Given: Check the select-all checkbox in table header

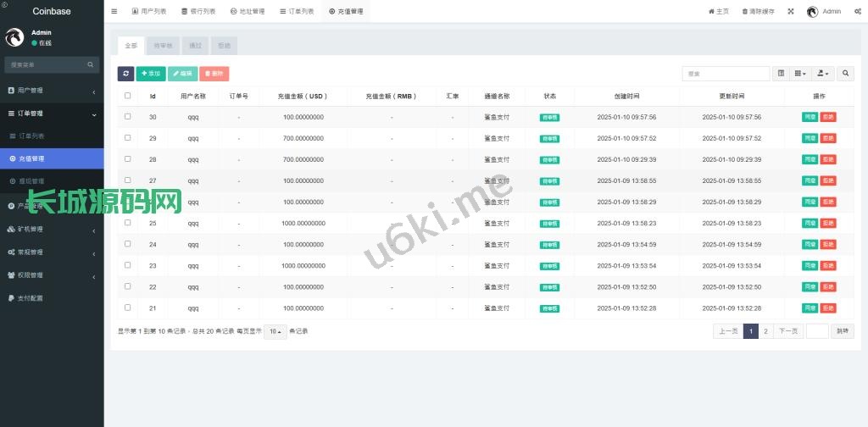Looking at the screenshot, I should point(128,96).
